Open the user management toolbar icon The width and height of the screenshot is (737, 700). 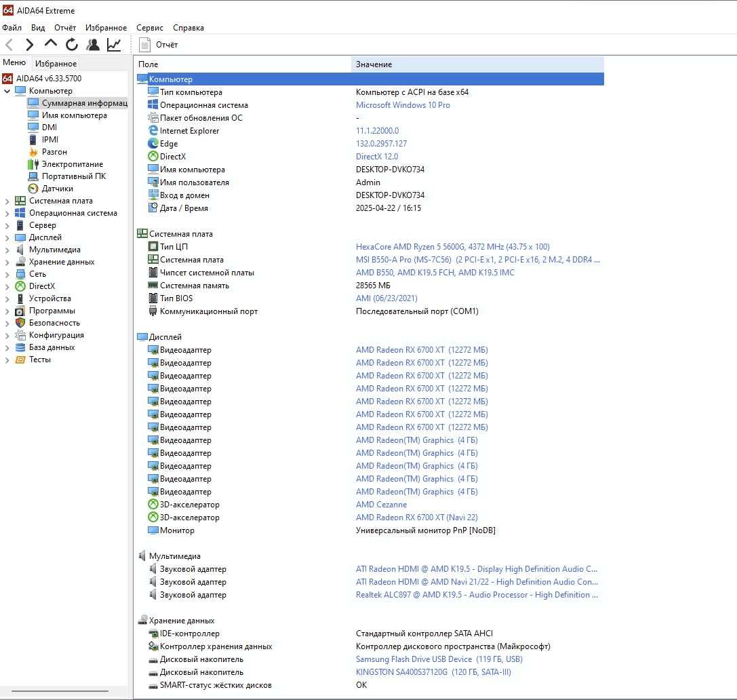[93, 45]
